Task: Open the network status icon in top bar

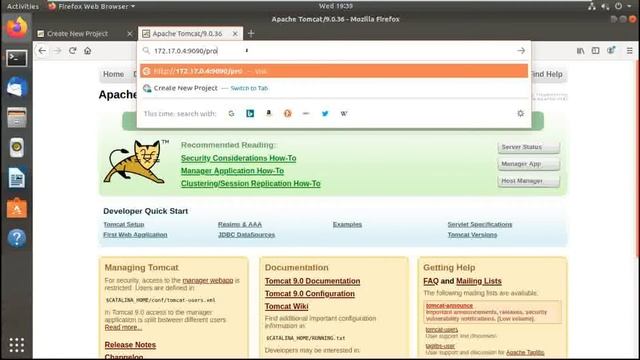Action: [x=591, y=6]
